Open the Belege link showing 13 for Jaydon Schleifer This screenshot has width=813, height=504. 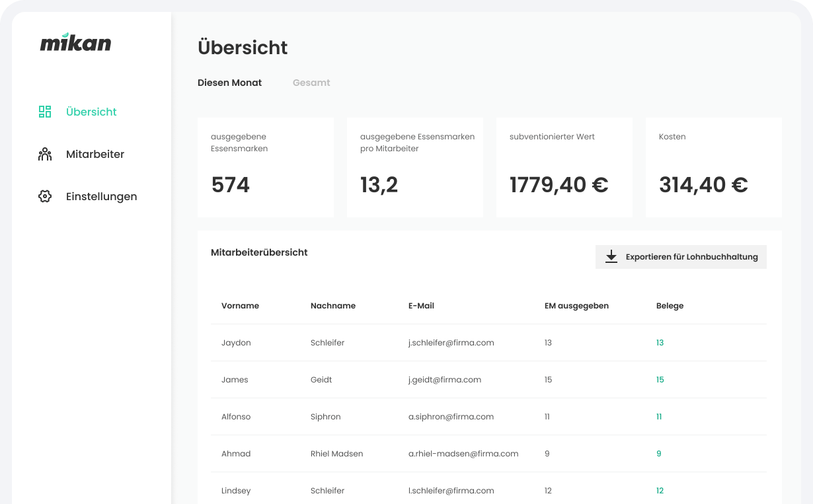tap(659, 343)
